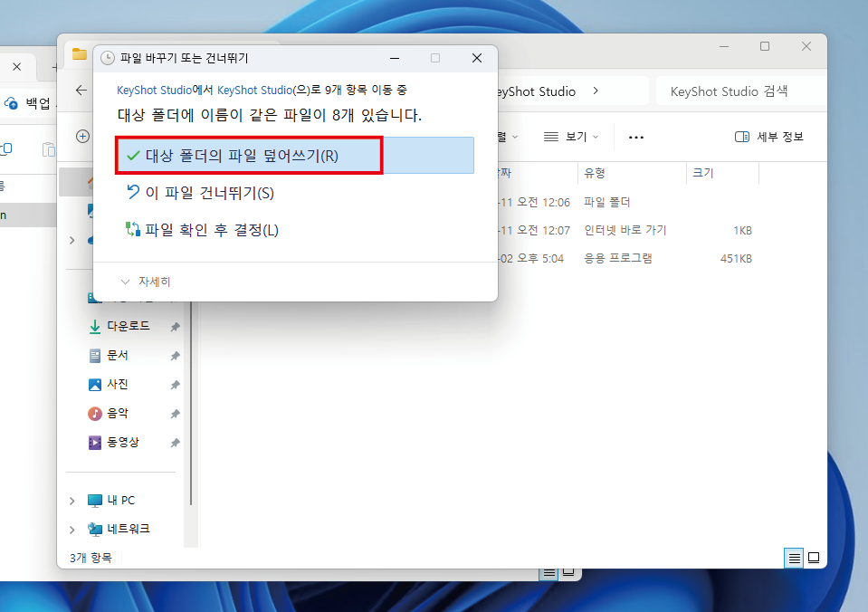Expand the 네트워크 tree node

tap(72, 530)
